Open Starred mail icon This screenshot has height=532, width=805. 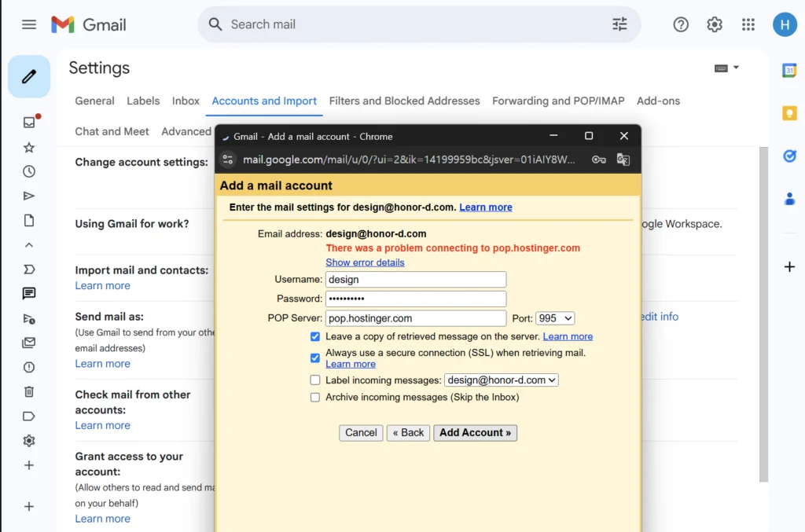click(x=29, y=148)
